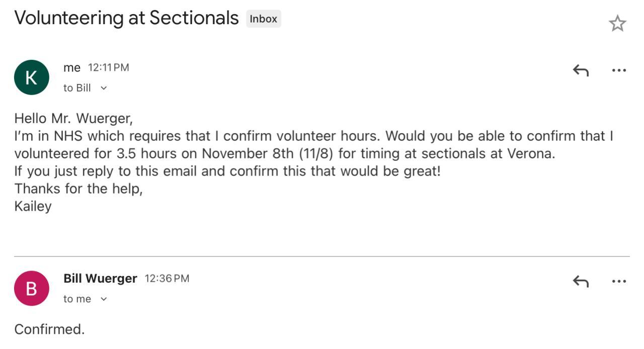Image resolution: width=644 pixels, height=349 pixels.
Task: Click the "Kailey" signature line
Action: tap(33, 206)
